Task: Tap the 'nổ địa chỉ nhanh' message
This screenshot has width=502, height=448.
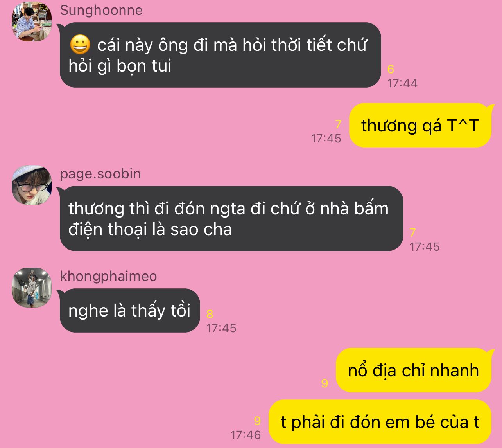Action: coord(413,370)
